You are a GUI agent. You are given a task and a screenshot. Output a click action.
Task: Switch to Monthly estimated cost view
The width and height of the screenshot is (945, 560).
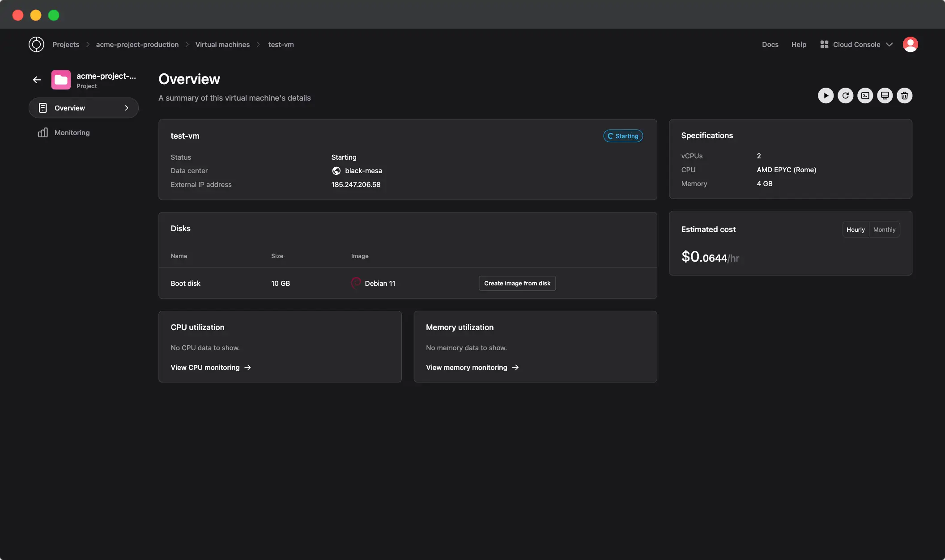884,229
